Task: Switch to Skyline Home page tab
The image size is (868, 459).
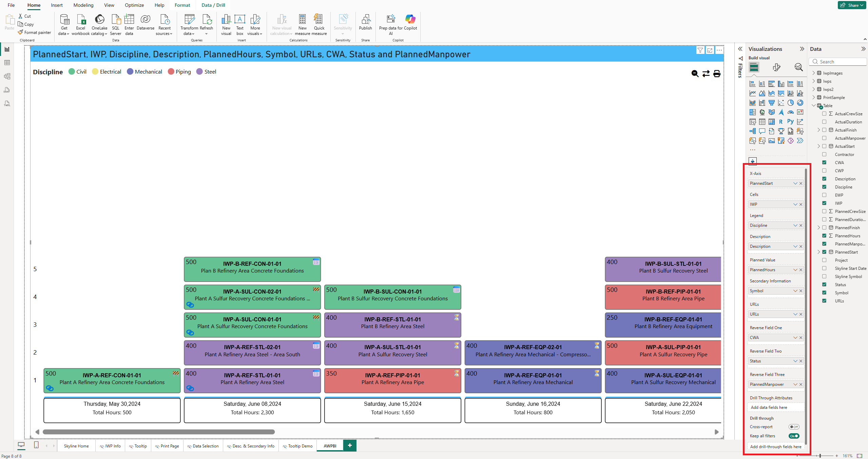Action: 76,446
